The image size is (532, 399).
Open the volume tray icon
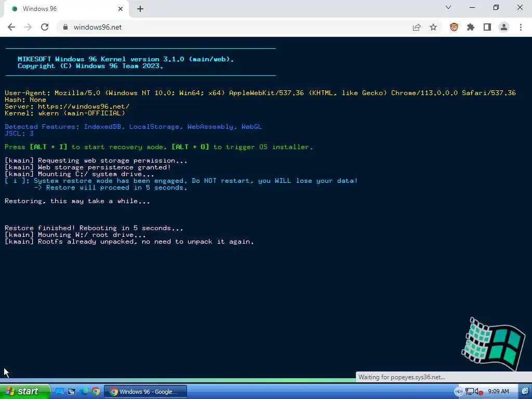point(478,392)
